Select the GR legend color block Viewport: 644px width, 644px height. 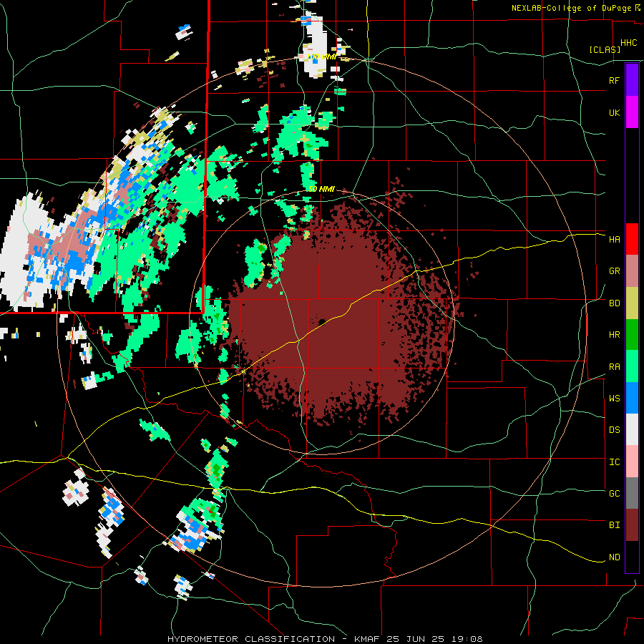[x=632, y=271]
